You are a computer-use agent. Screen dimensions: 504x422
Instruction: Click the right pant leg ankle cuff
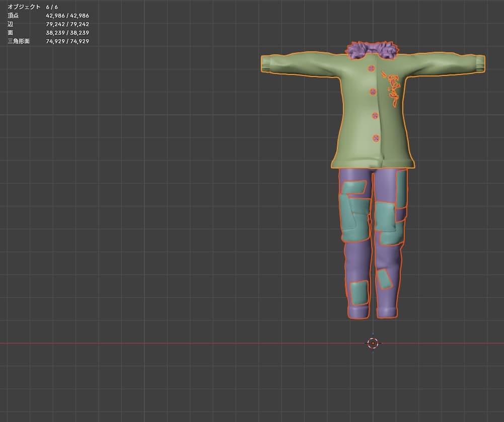point(387,311)
